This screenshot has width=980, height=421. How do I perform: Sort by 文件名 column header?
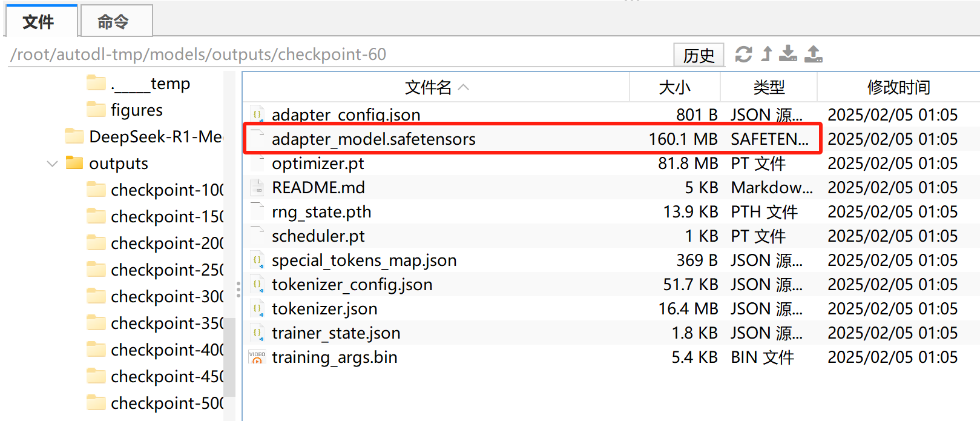tap(436, 87)
